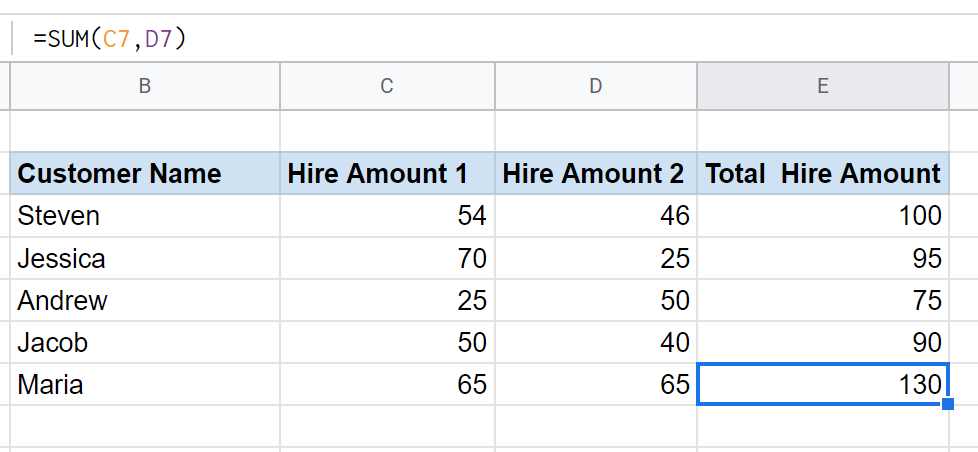Select the Customer Name header cell
Image resolution: width=978 pixels, height=452 pixels.
[x=145, y=173]
